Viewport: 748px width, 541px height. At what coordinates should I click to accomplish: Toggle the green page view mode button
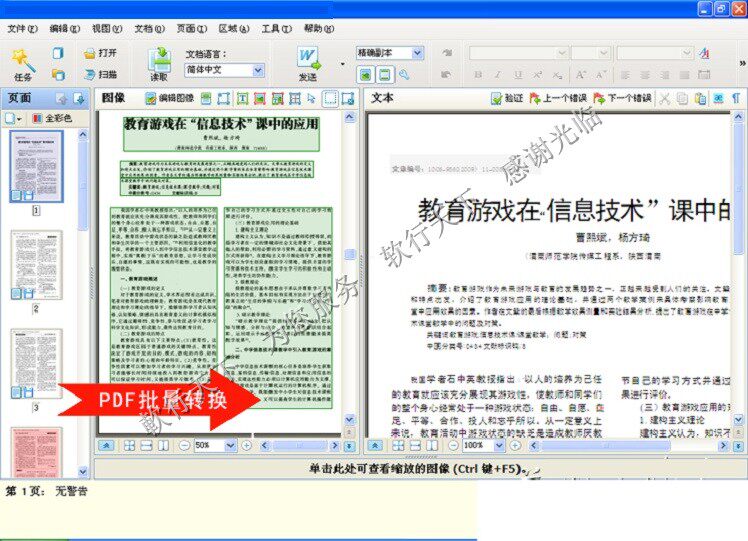[365, 74]
